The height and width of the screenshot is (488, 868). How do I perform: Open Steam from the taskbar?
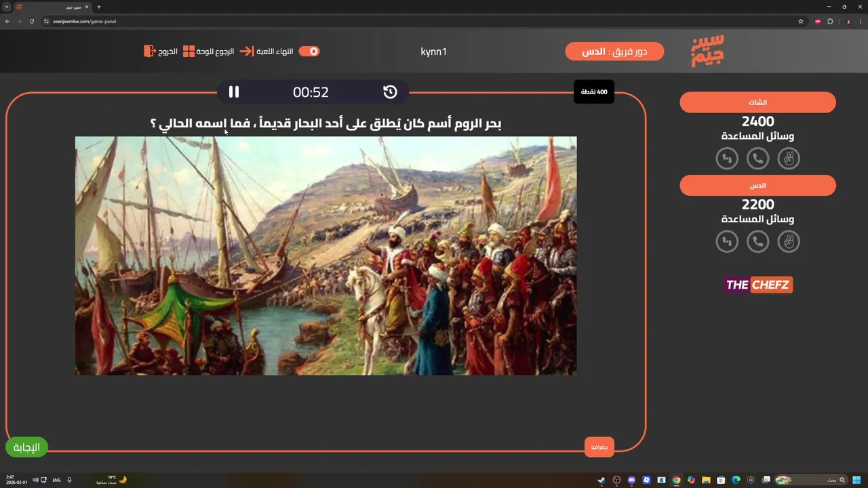coord(601,480)
